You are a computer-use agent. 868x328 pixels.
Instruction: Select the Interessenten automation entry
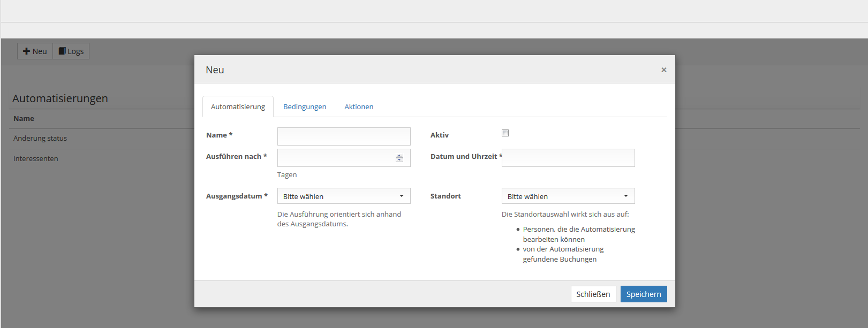click(x=36, y=159)
